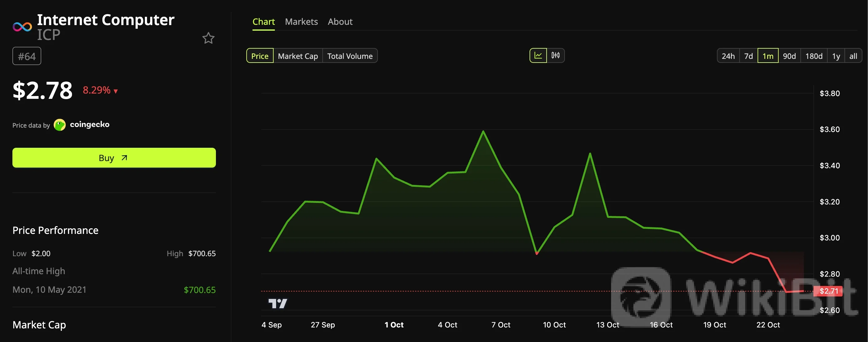Open the Chart tab
This screenshot has height=342, width=868.
(263, 22)
